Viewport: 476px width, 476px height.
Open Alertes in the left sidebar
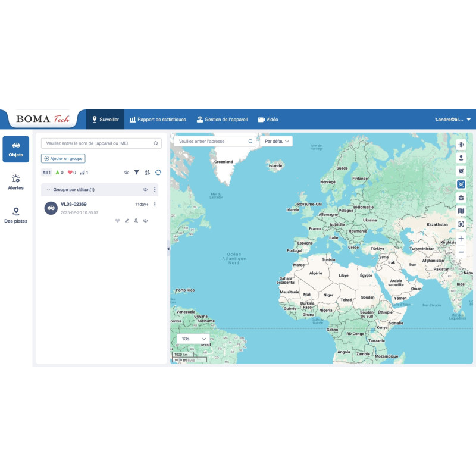(16, 182)
